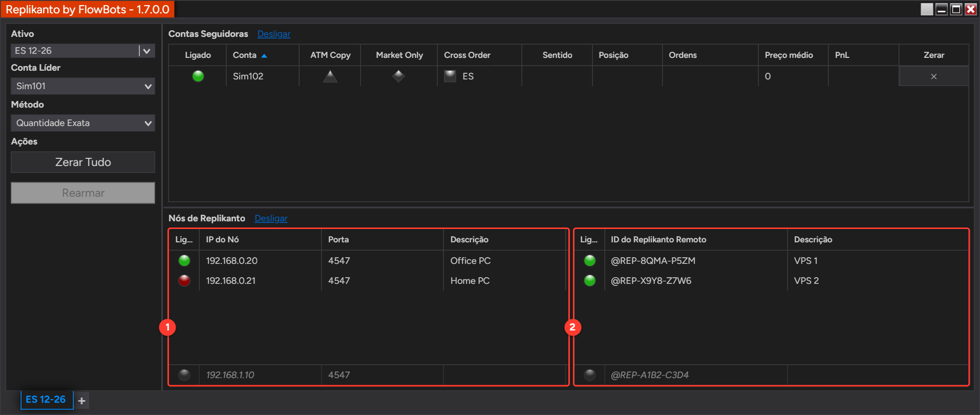The width and height of the screenshot is (980, 415).
Task: Click the new node IP field 192.168.1.10
Action: (x=260, y=375)
